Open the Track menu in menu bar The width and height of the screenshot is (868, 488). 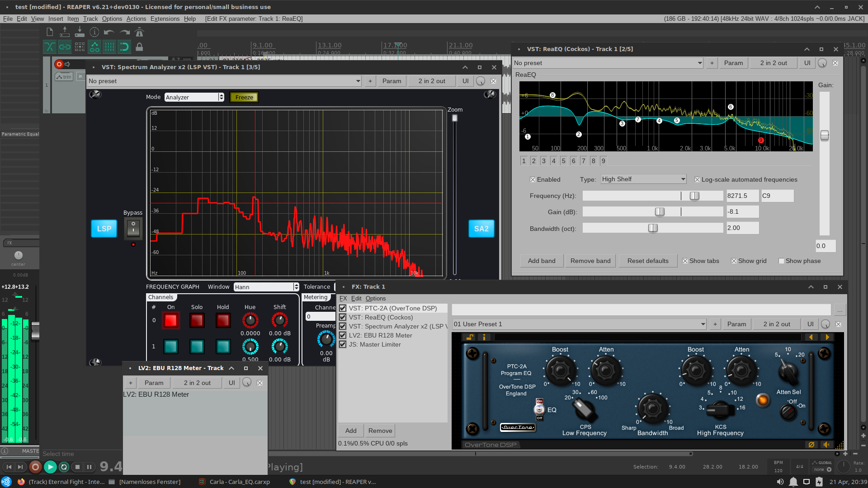tap(90, 19)
